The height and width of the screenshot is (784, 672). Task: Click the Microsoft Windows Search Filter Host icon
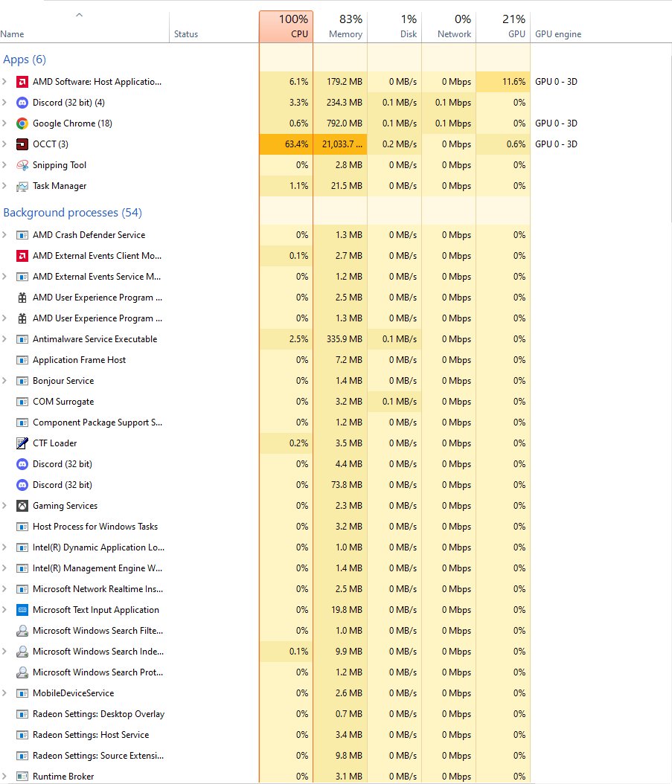pyautogui.click(x=22, y=631)
